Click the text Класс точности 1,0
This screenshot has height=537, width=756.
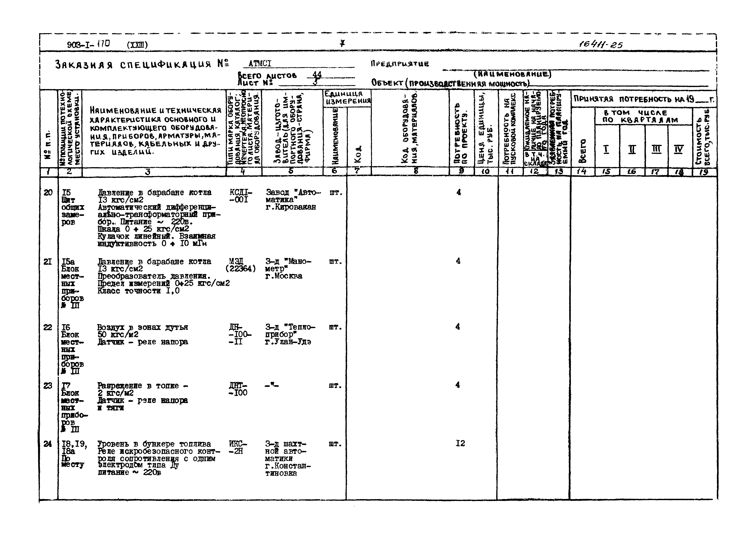139,291
